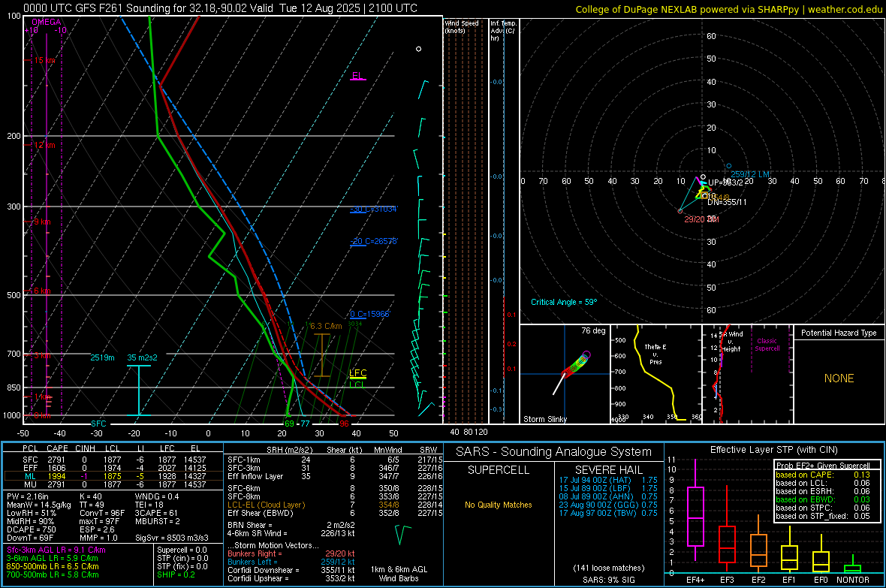The width and height of the screenshot is (886, 588).
Task: Click the green SHIP = 0.2 value
Action: click(x=176, y=574)
